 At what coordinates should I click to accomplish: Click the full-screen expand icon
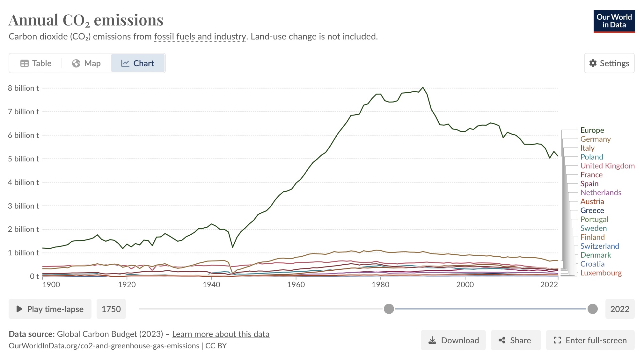tap(557, 340)
